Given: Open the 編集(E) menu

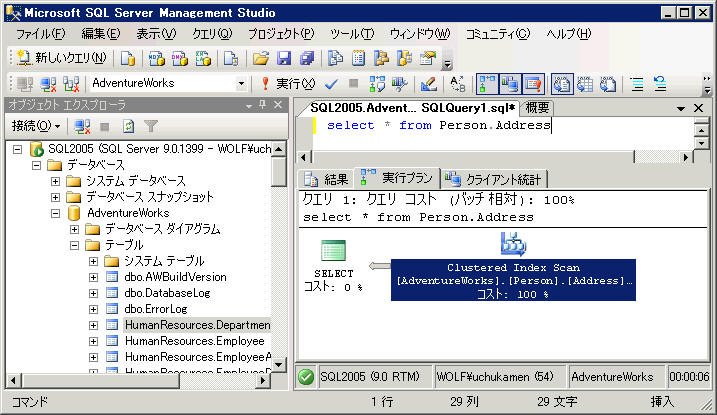Looking at the screenshot, I should 101,34.
